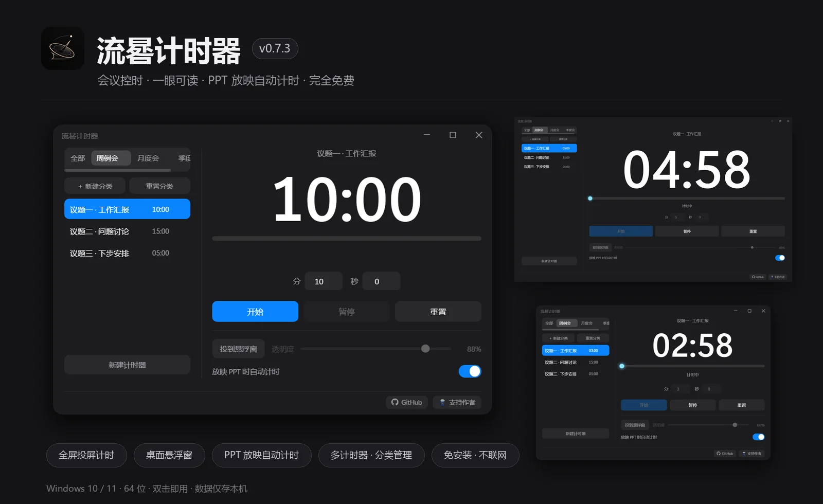The image size is (823, 504).
Task: Open 月度会 tab in the 10:00 window
Action: coord(148,158)
